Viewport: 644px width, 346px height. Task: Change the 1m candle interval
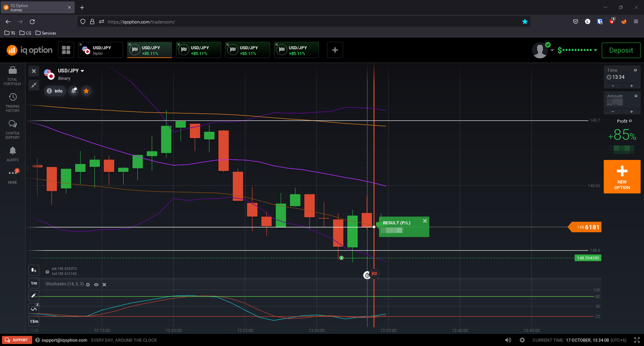click(34, 283)
